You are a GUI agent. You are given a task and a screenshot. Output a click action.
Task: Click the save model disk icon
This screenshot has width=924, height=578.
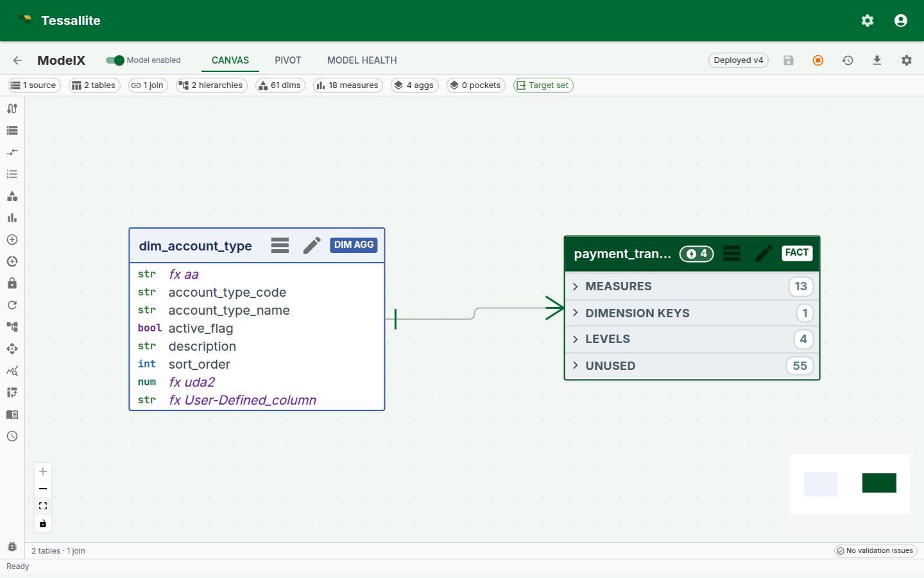[789, 60]
